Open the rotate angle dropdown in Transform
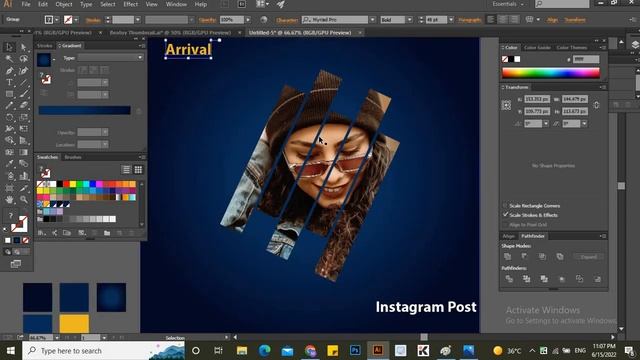 (546, 123)
